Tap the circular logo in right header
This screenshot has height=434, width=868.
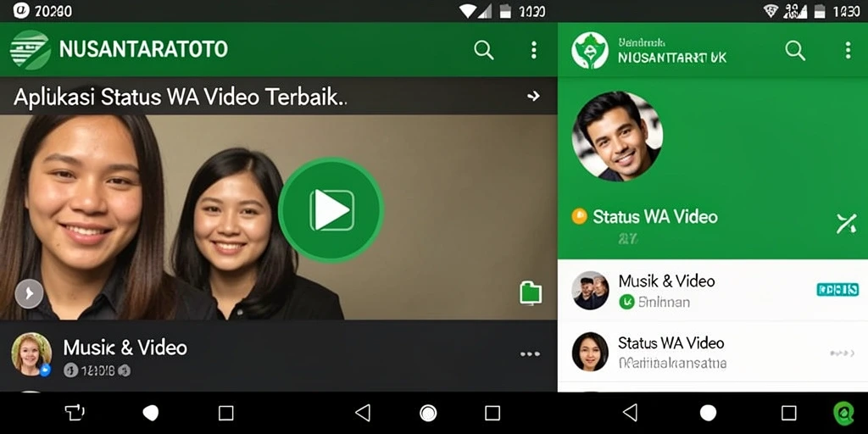(x=590, y=50)
